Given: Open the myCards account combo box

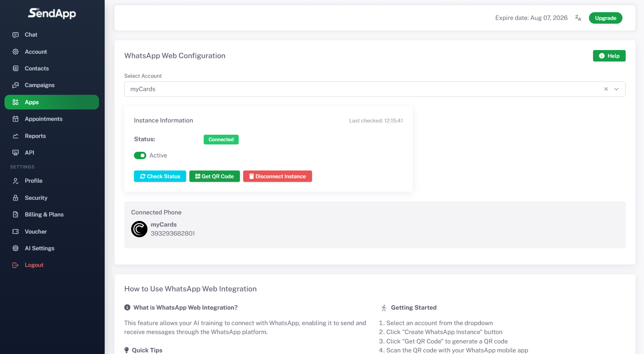Looking at the screenshot, I should click(x=375, y=89).
